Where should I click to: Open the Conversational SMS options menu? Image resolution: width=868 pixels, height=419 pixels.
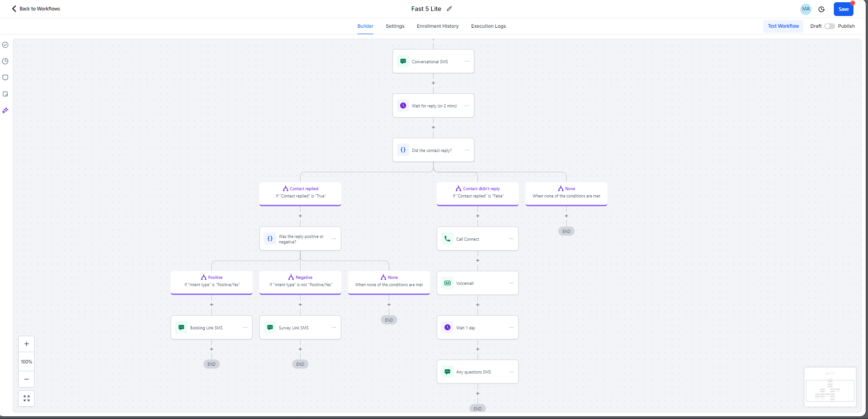pos(467,61)
